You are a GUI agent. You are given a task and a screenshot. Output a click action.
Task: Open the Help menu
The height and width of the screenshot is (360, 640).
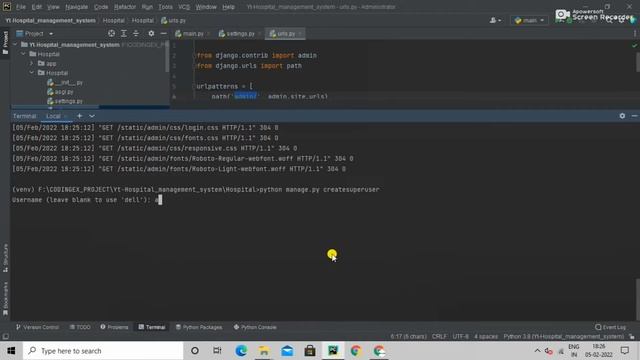point(228,7)
